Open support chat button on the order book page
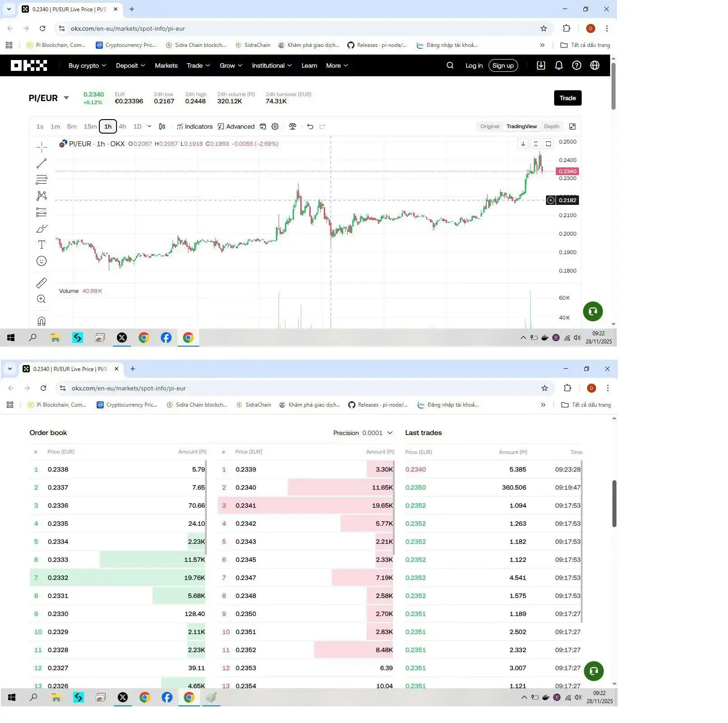The image size is (728, 723). (x=594, y=671)
